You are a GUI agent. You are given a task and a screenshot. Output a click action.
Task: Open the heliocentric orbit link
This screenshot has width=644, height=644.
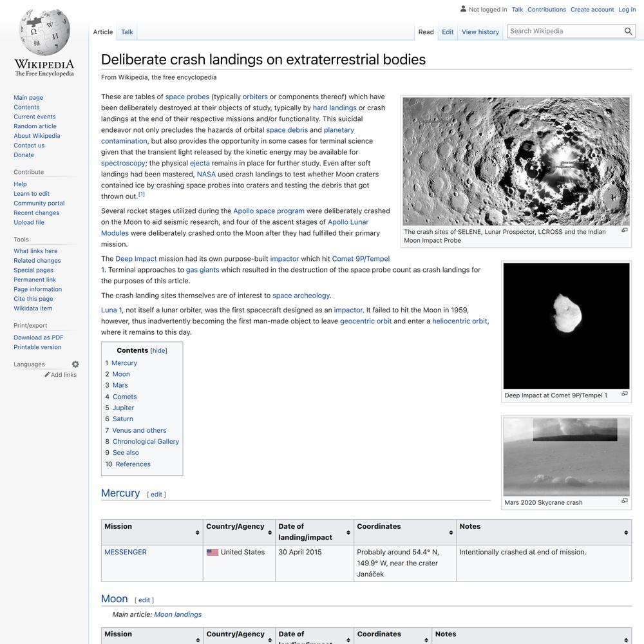click(460, 321)
